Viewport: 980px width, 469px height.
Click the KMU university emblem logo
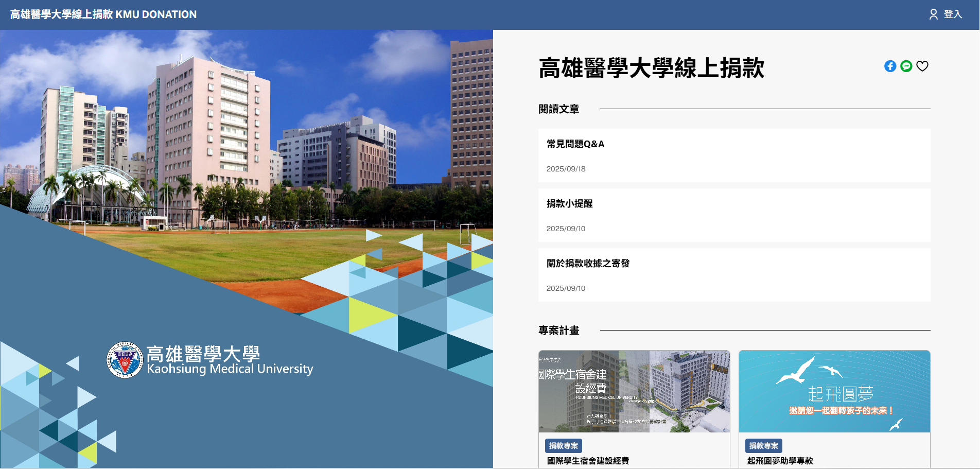[125, 360]
